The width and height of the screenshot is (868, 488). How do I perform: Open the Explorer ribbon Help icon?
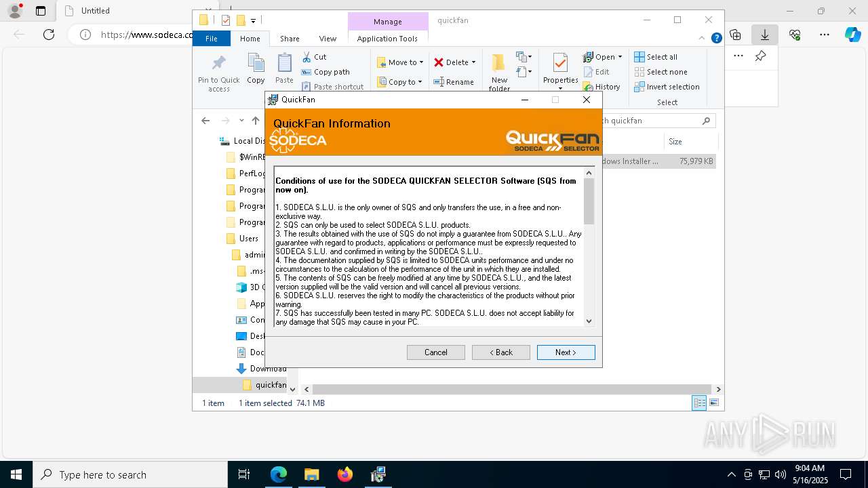pyautogui.click(x=716, y=39)
